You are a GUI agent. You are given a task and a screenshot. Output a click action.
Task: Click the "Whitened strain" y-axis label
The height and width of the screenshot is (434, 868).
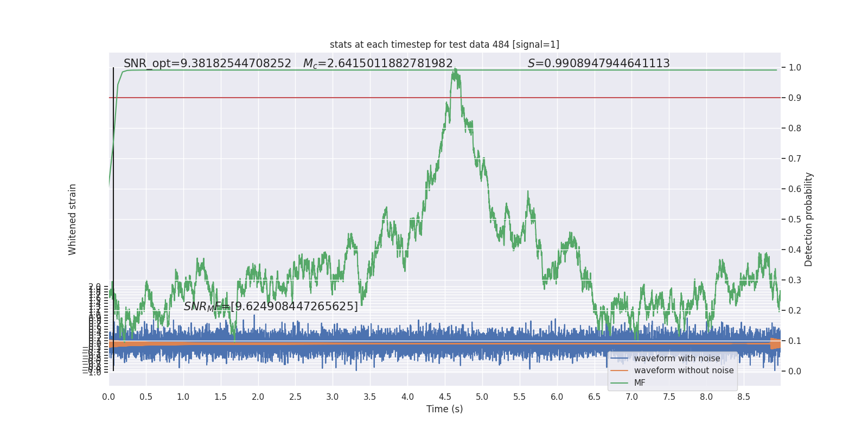pos(73,219)
